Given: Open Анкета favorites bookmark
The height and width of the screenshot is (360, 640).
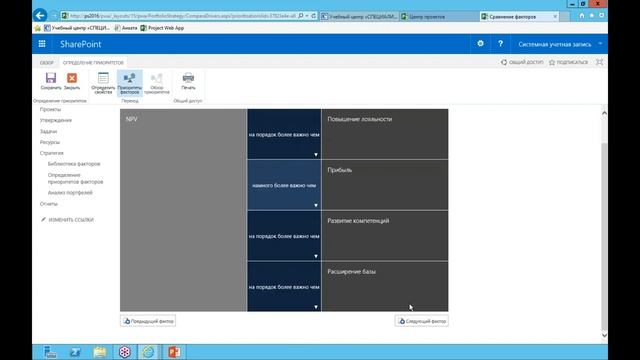Looking at the screenshot, I should click(126, 28).
